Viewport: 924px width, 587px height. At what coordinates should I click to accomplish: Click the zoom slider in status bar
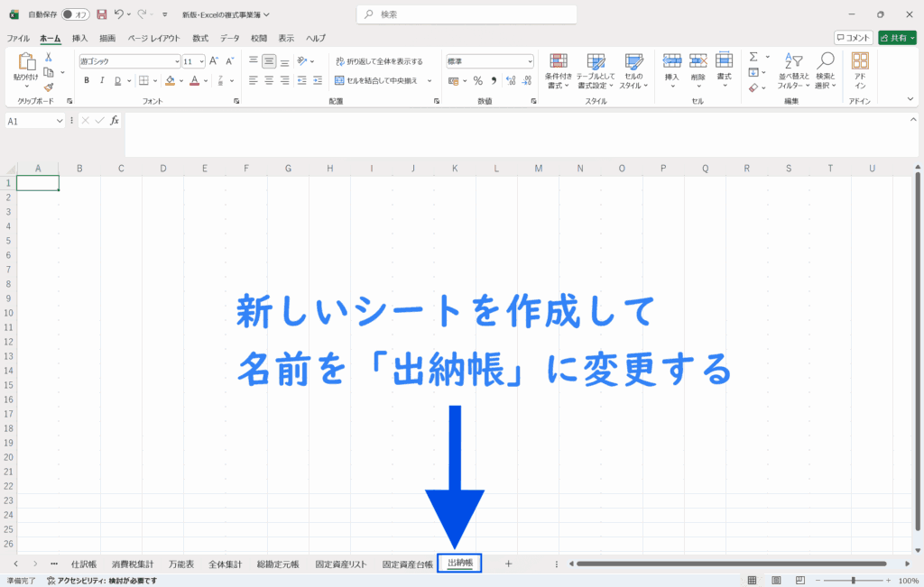(x=853, y=581)
